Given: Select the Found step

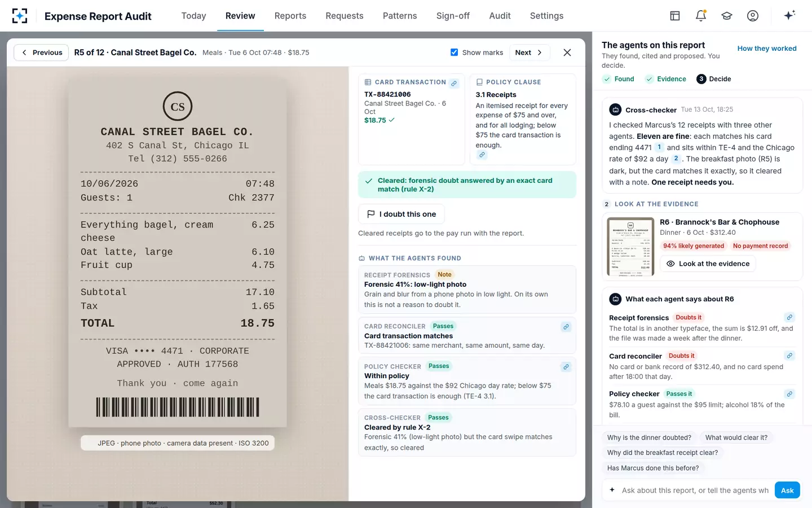Looking at the screenshot, I should (619, 79).
